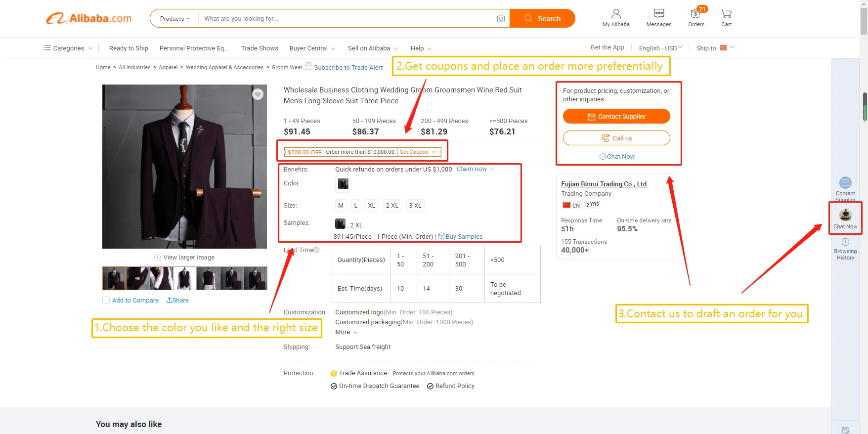Click the Chat Now link under Call us

[x=617, y=157]
